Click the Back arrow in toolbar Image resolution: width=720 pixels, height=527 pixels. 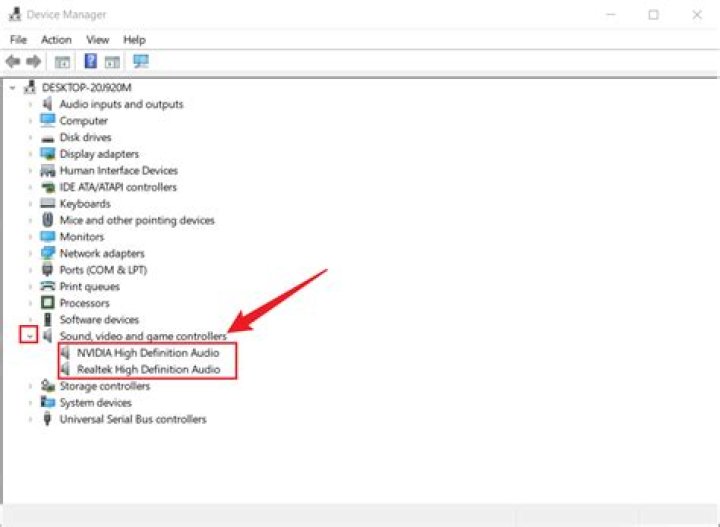[x=13, y=61]
